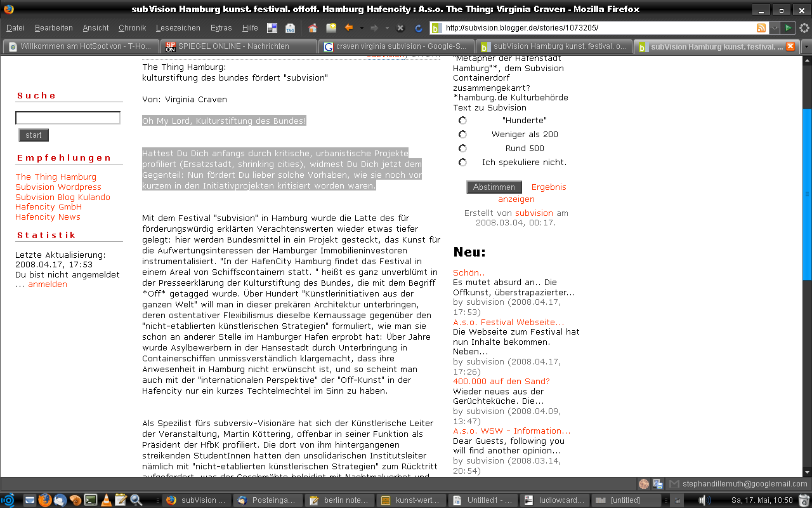Open the address bar URL history dropdown
This screenshot has height=508, width=812.
(x=775, y=28)
